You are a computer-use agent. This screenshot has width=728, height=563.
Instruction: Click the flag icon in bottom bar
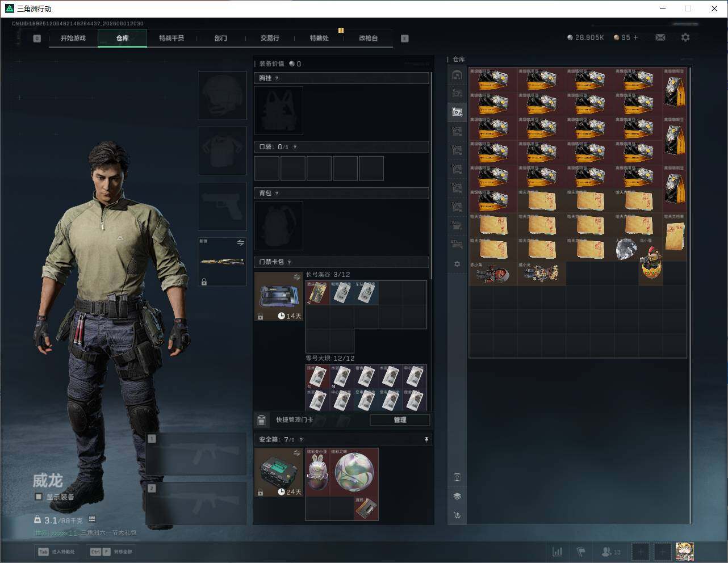click(581, 551)
